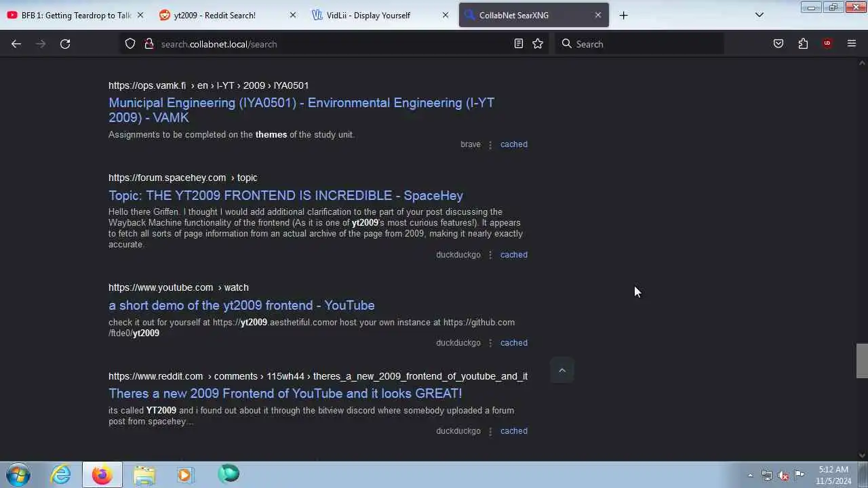The height and width of the screenshot is (488, 868).
Task: Open the taskbar clock showing 5:12 AM
Action: click(x=833, y=475)
